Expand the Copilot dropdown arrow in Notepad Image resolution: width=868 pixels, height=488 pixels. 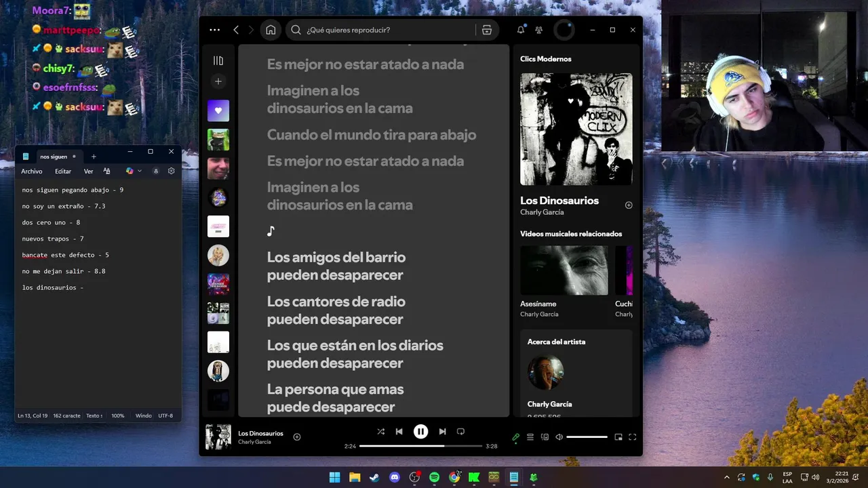click(x=140, y=171)
